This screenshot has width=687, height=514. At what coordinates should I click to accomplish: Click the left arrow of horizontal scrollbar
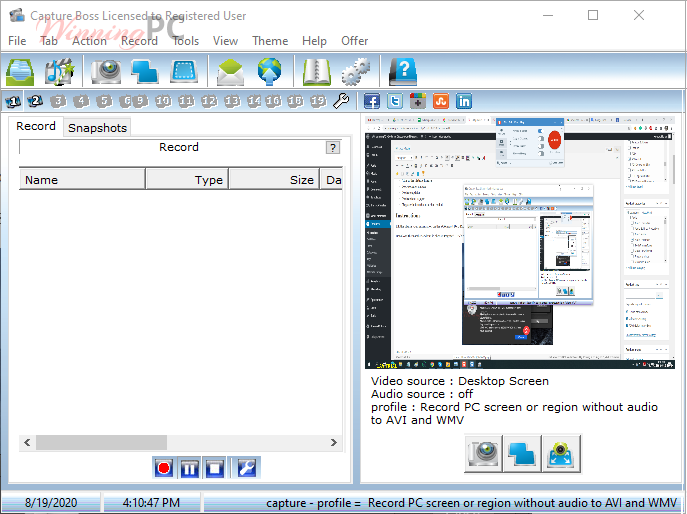(x=27, y=443)
